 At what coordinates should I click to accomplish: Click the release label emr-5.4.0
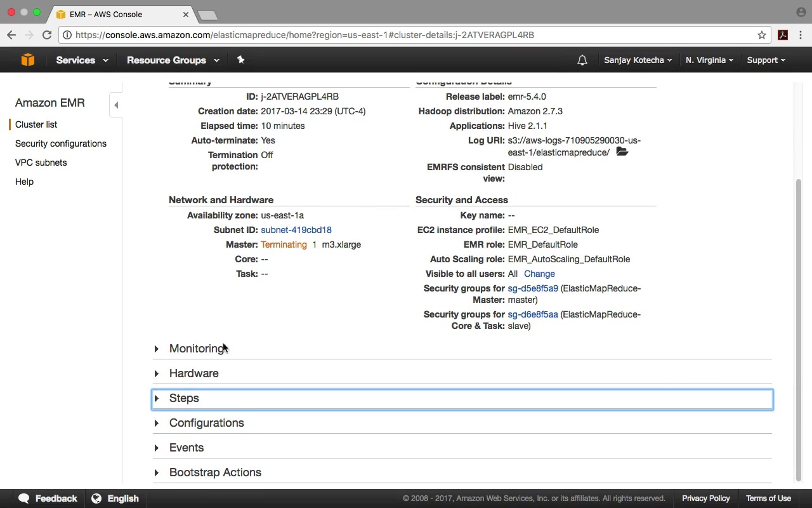[527, 97]
